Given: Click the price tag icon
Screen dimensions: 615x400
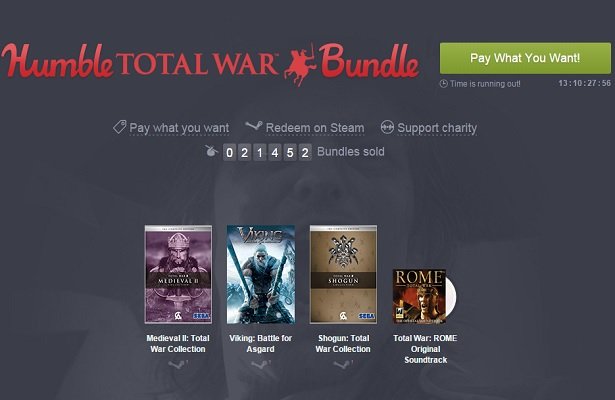Looking at the screenshot, I should click(120, 127).
